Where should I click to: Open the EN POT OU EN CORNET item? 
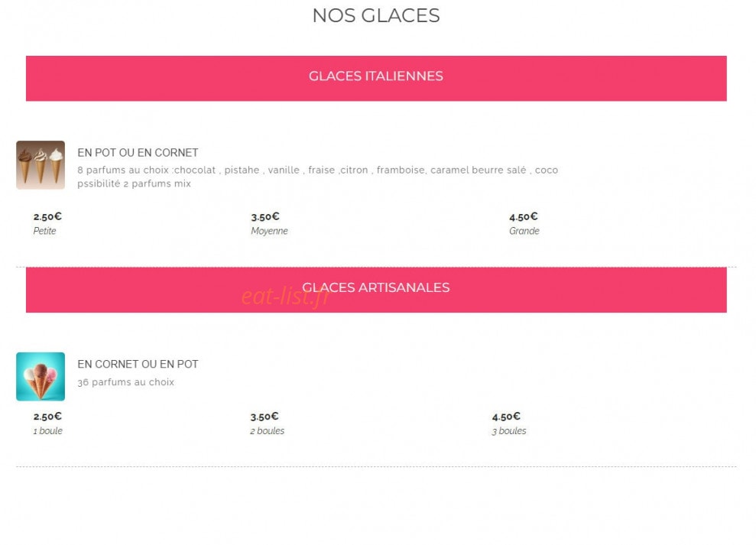click(x=138, y=153)
